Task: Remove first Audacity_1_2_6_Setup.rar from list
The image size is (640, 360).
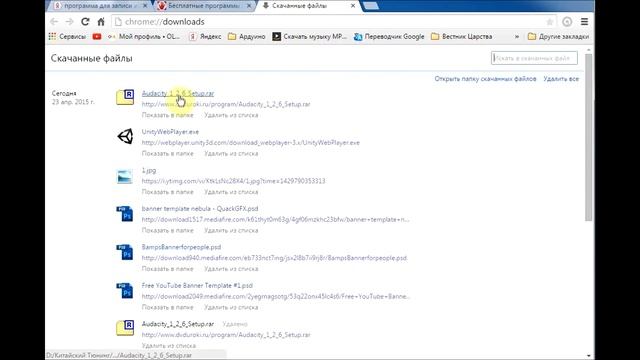Action: click(x=231, y=115)
